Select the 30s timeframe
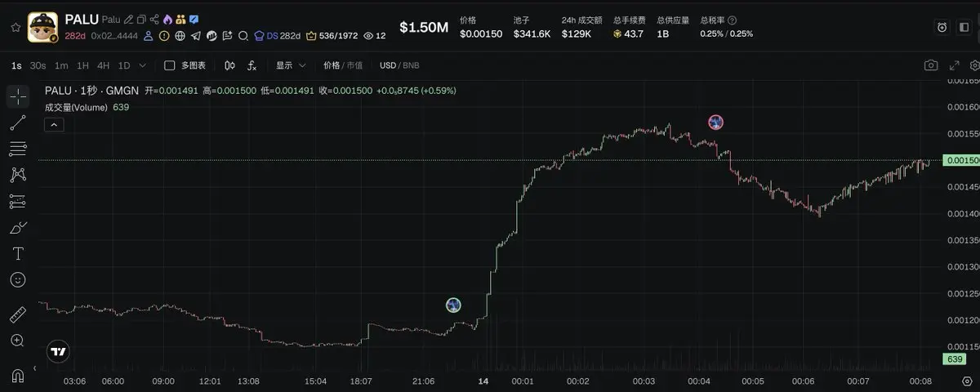The height and width of the screenshot is (392, 980). (38, 65)
